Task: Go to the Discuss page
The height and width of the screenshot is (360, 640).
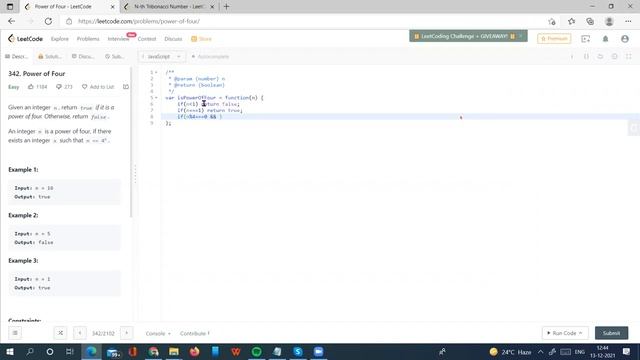Action: pos(173,39)
